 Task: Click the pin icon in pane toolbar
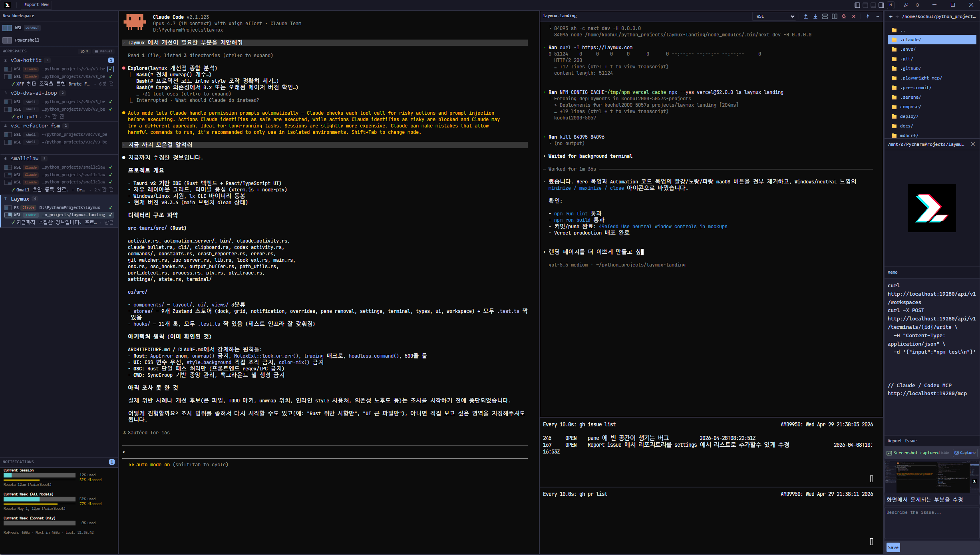point(867,16)
